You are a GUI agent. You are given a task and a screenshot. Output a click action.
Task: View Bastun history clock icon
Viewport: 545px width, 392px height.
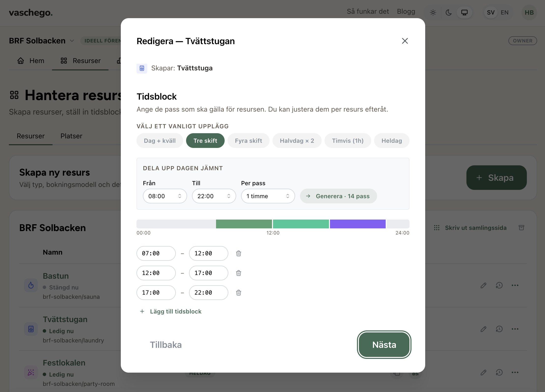click(x=499, y=285)
